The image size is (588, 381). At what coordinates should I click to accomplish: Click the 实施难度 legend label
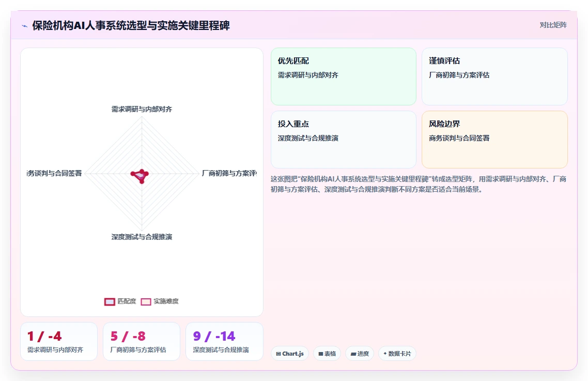tap(166, 301)
